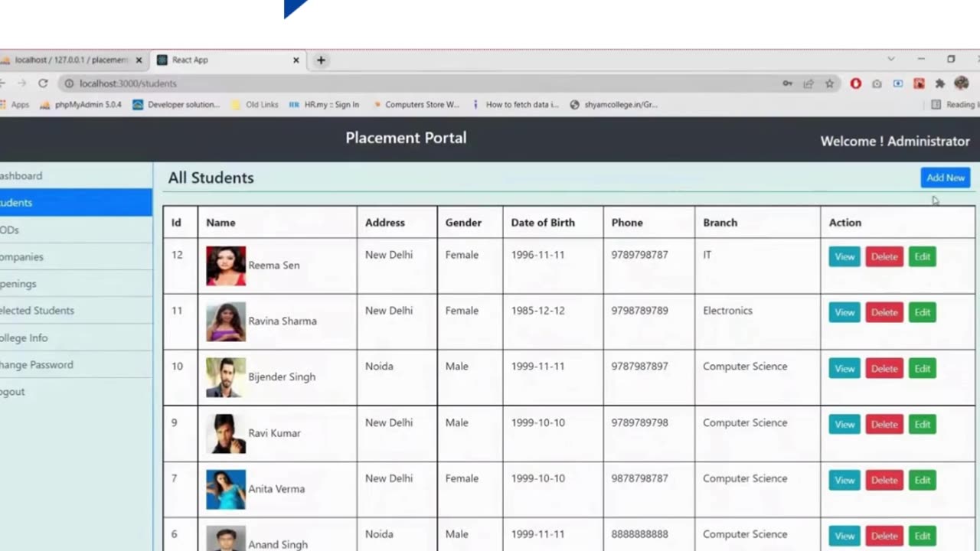The height and width of the screenshot is (551, 980).
Task: Click the share page icon
Action: pyautogui.click(x=808, y=83)
